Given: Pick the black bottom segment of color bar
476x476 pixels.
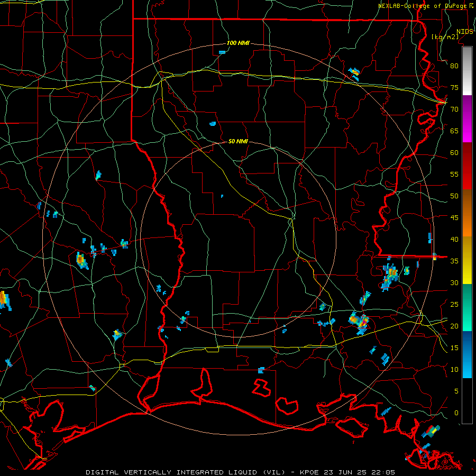Looking at the screenshot, I should [x=467, y=401].
